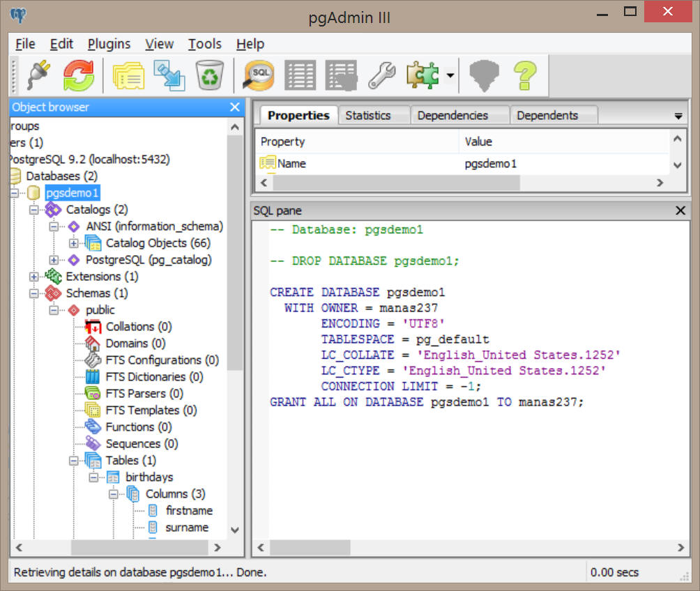Collapse the Tables node
Image resolution: width=700 pixels, height=591 pixels.
point(73,461)
